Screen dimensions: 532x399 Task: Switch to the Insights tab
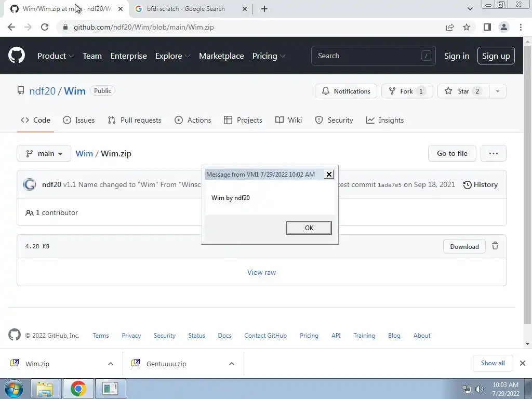click(x=385, y=120)
